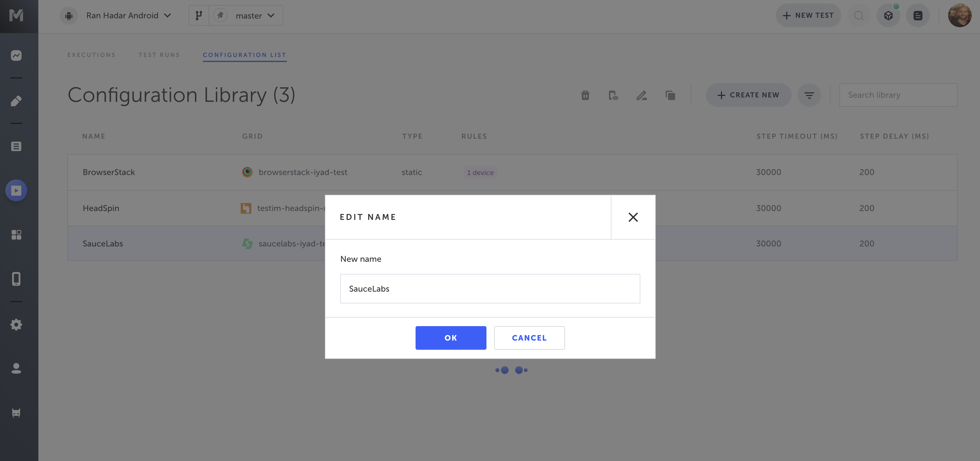
Task: Click the HeadSpin grid logo icon
Action: point(246,208)
